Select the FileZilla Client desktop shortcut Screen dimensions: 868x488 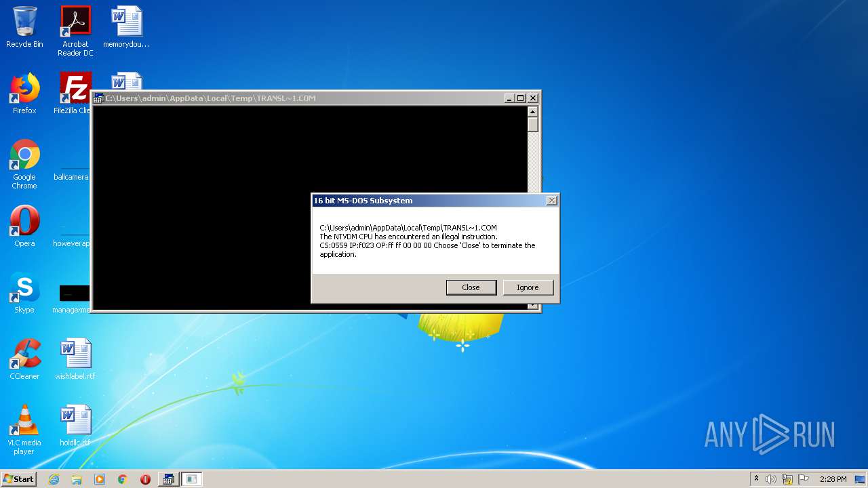[73, 94]
